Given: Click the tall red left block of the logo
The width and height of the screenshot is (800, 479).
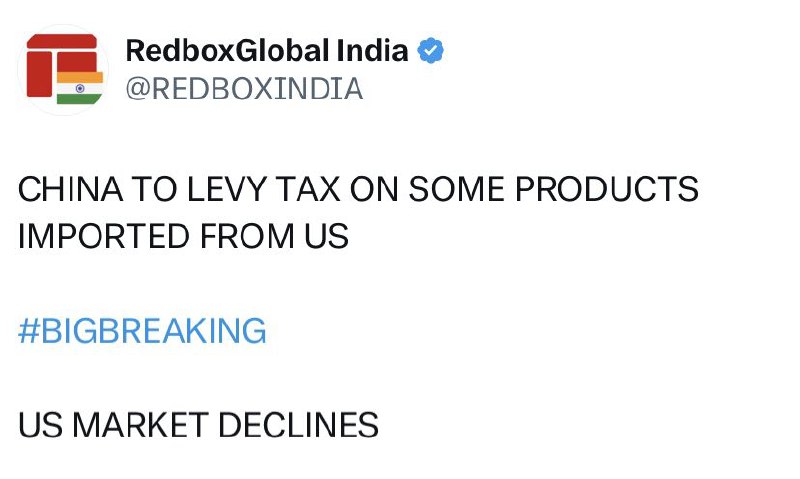Looking at the screenshot, I should [x=39, y=74].
